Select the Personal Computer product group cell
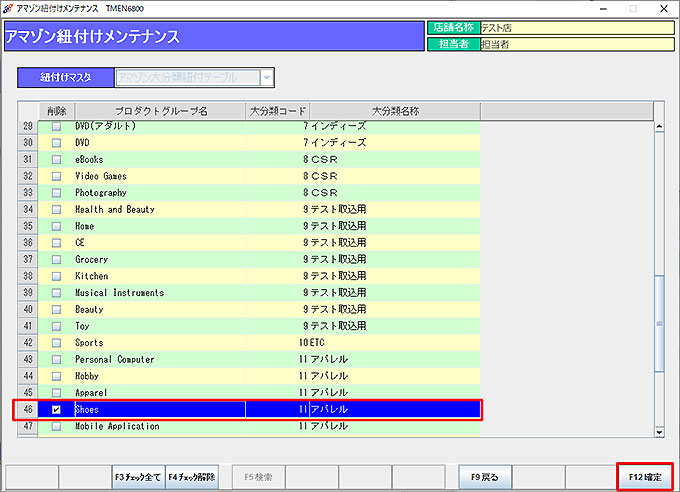 point(158,360)
